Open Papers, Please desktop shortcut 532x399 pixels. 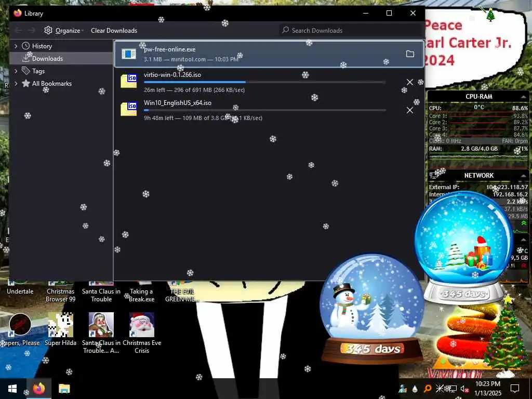(x=20, y=330)
